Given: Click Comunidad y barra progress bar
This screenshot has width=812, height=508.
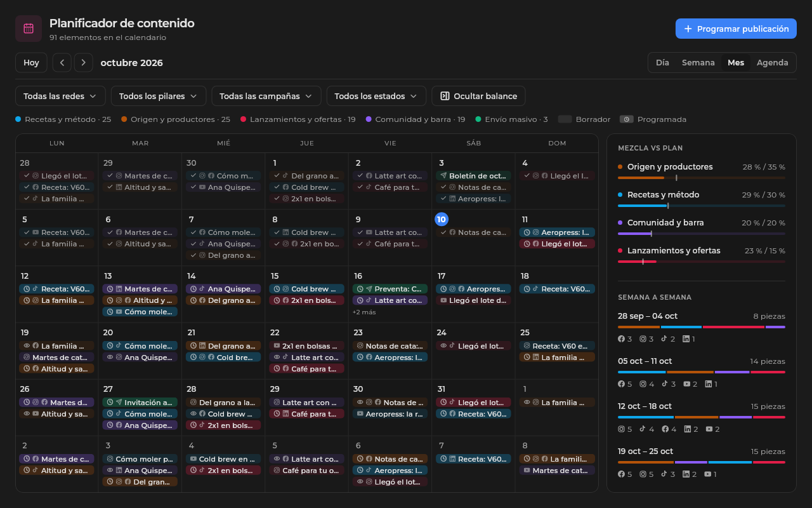Looking at the screenshot, I should tap(702, 234).
